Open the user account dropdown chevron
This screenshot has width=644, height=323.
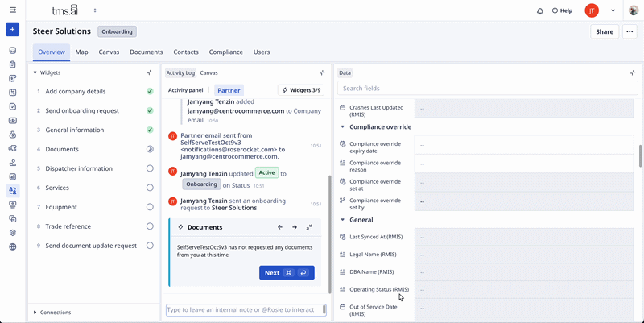613,11
